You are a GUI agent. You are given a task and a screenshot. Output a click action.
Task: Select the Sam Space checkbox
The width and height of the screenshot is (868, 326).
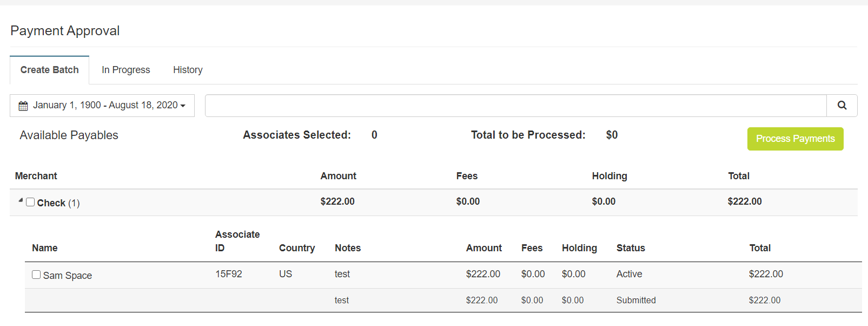pyautogui.click(x=36, y=275)
